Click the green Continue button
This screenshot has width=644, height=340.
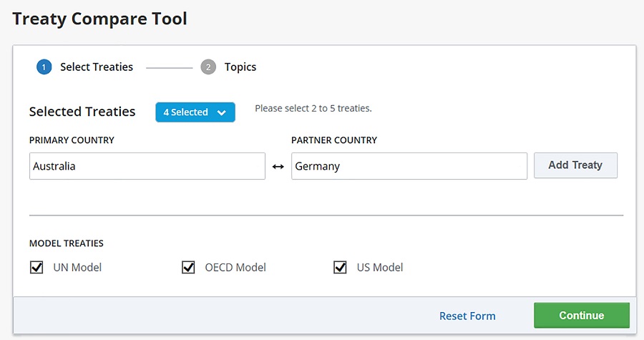pos(581,316)
